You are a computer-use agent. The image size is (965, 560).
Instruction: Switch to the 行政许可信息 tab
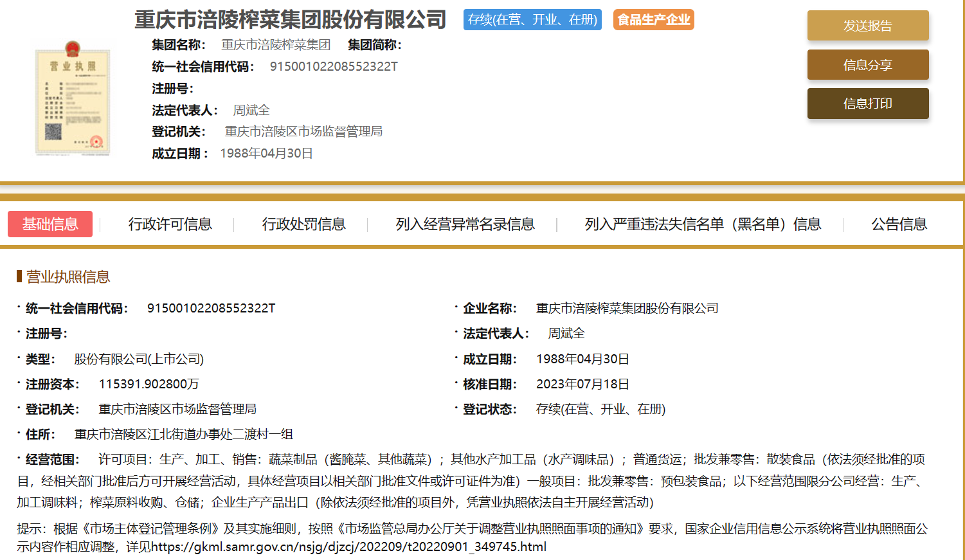point(170,224)
